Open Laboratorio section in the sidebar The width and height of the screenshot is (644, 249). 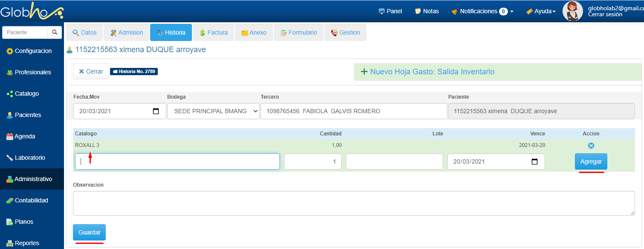tap(29, 158)
